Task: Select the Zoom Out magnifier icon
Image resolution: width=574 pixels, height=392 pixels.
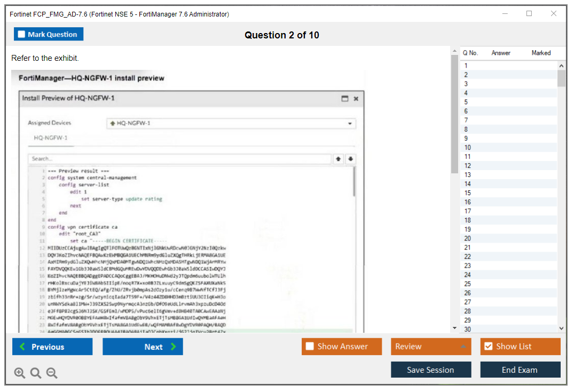Action: [x=51, y=373]
